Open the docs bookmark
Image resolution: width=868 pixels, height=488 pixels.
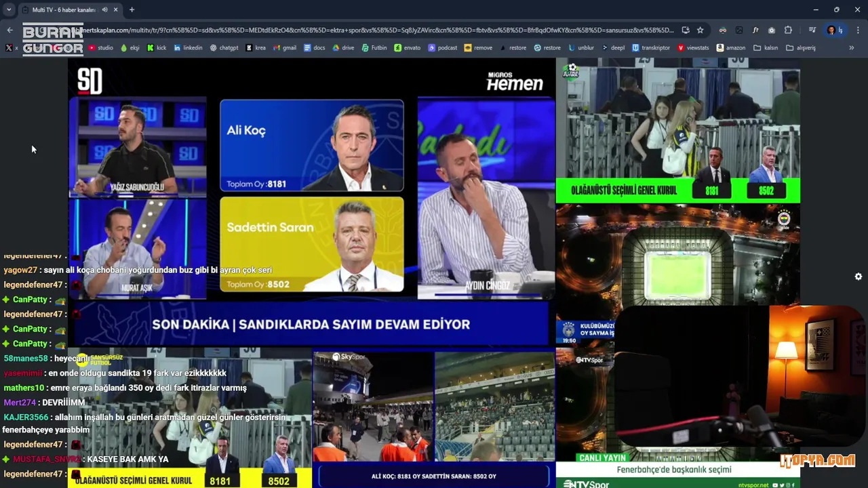point(314,48)
